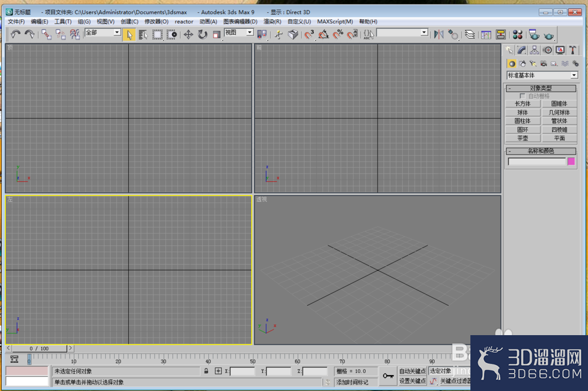The image size is (588, 391).
Task: Toggle the 3D Snaps magnet icon
Action: pyautogui.click(x=309, y=35)
